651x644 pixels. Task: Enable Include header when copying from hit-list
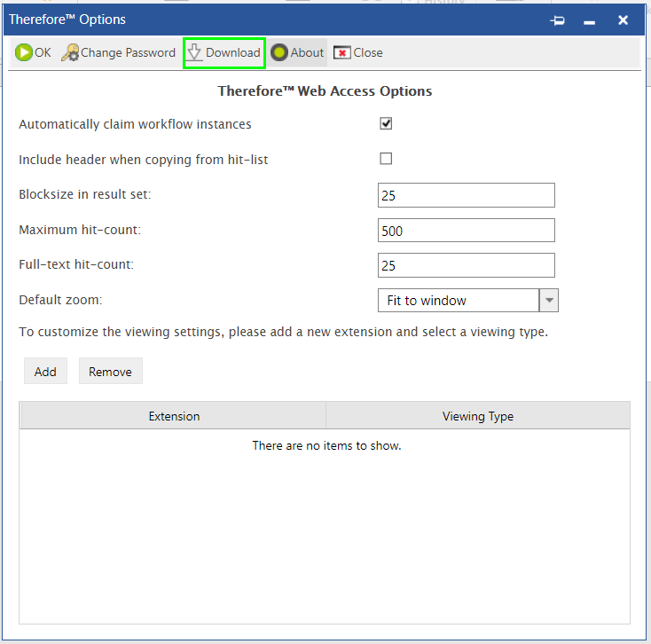[386, 159]
